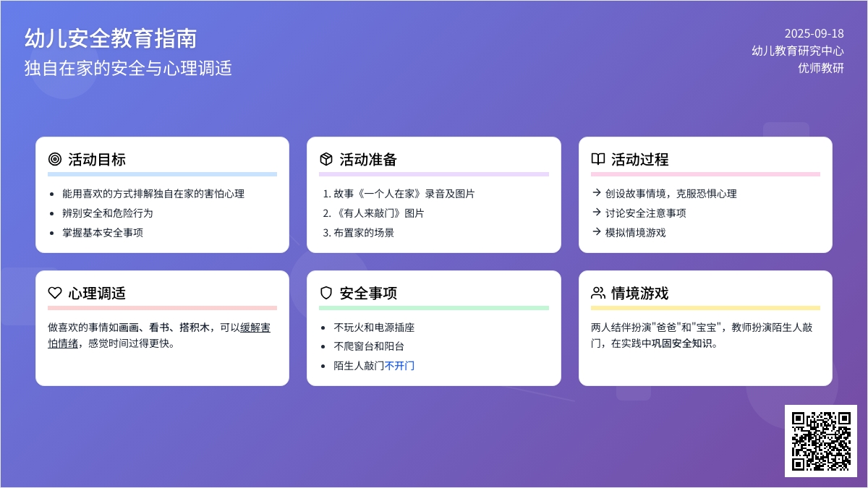
Task: Click the 优师教研 text at top right
Action: [820, 68]
